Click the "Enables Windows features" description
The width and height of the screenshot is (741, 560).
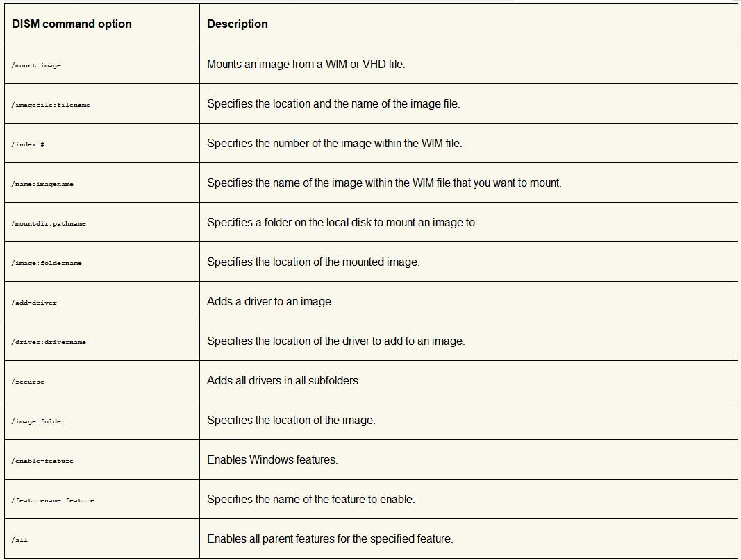point(272,459)
